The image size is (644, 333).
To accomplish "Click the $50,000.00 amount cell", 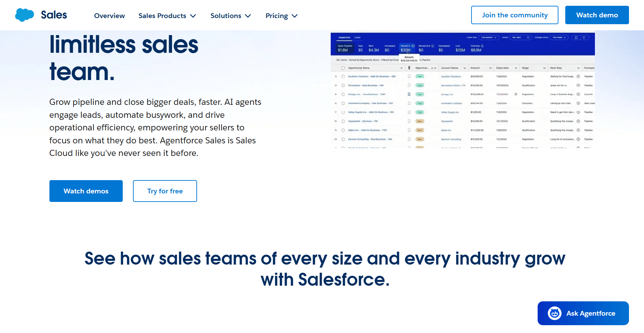I will point(477,77).
